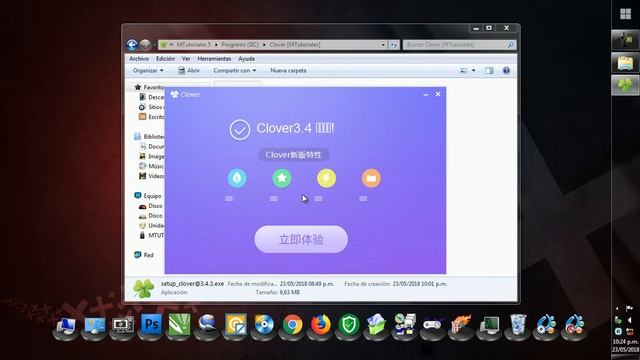
Task: Open the computer icon in the dock
Action: 66,326
